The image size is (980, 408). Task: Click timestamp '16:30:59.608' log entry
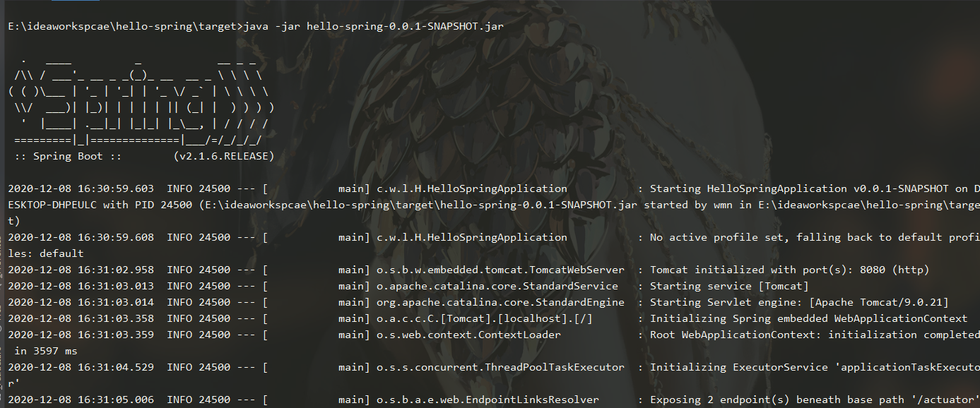coord(116,237)
